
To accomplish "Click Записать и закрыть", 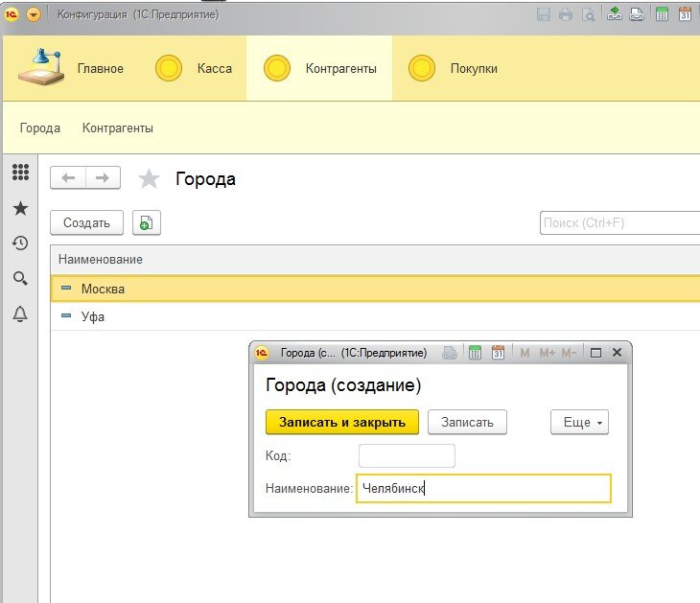I will pos(342,422).
